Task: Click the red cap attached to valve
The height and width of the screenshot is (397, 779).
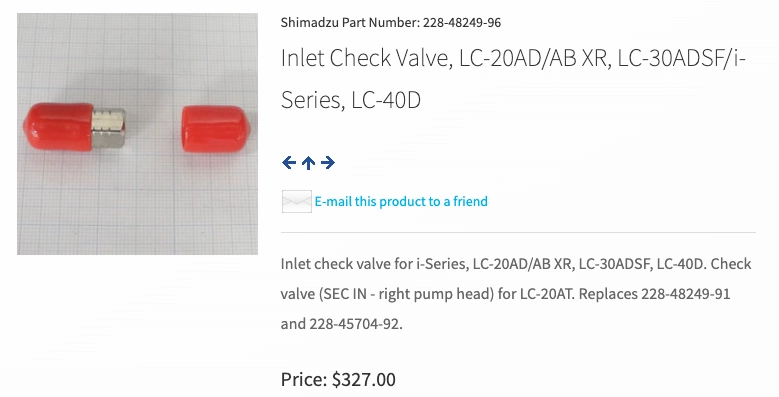Action: 58,126
